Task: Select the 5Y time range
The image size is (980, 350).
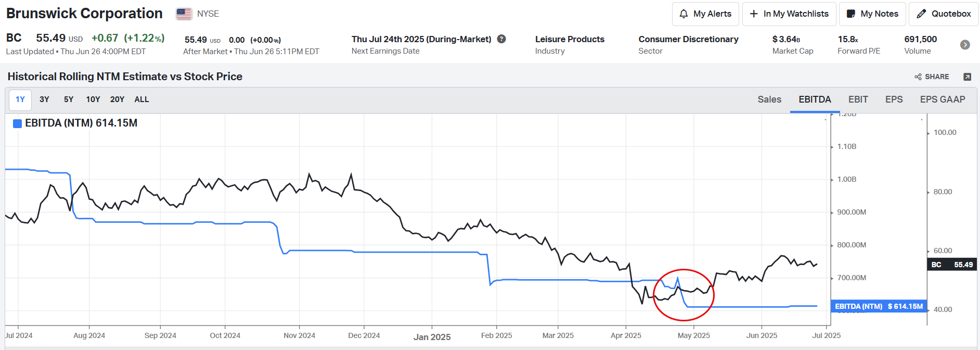Action: [x=69, y=99]
